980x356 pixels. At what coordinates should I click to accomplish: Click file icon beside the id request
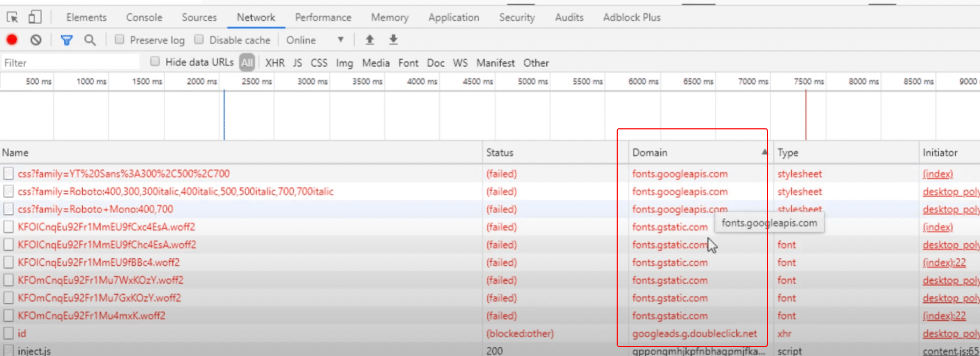click(x=9, y=333)
